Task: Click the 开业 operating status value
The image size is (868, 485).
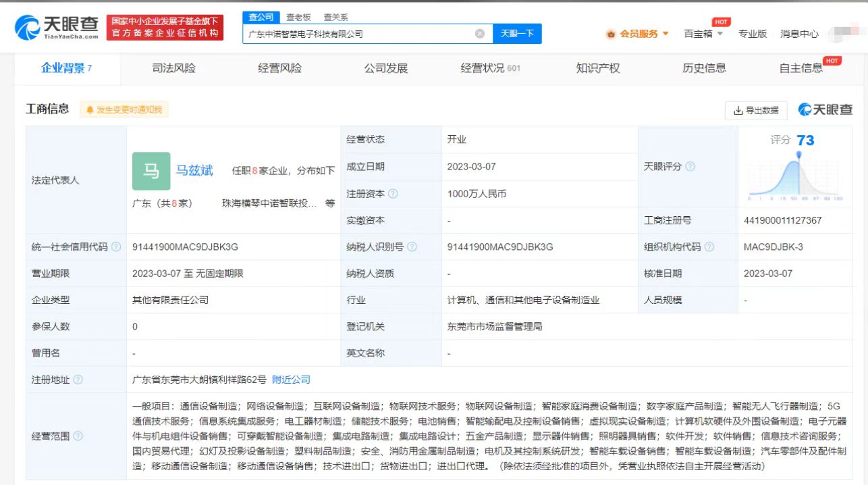Action: pos(456,140)
